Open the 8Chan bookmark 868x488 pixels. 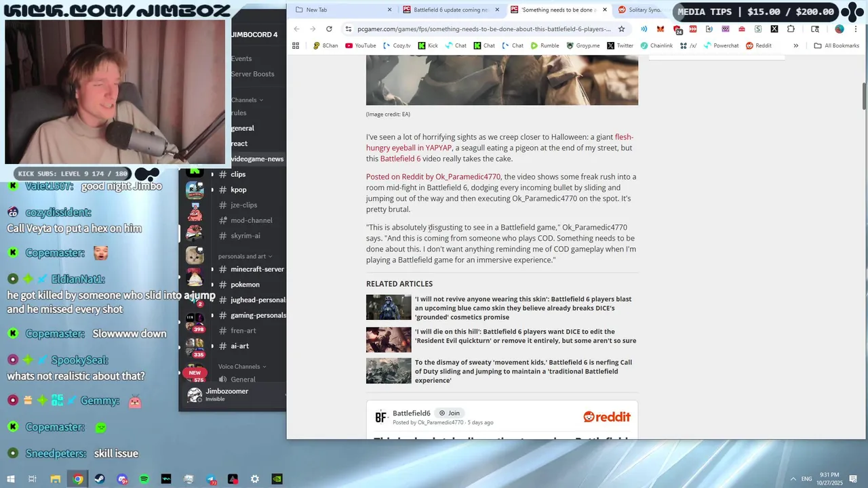pos(325,45)
